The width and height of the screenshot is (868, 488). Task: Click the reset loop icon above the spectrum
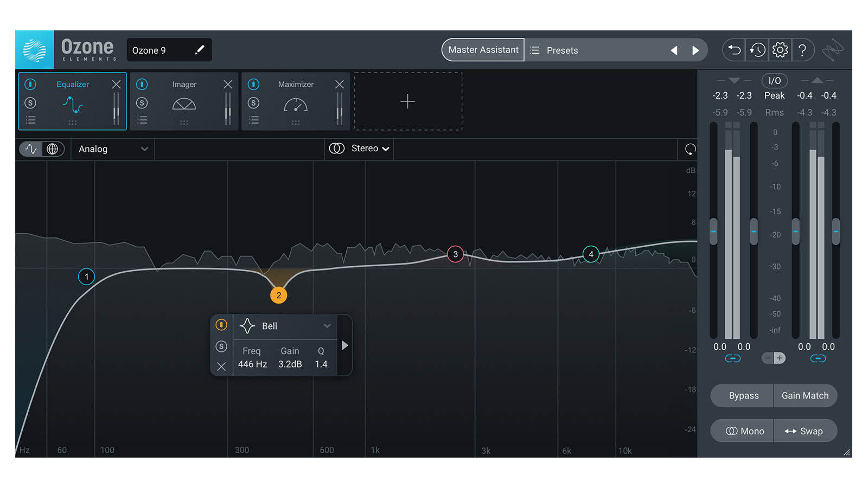690,149
